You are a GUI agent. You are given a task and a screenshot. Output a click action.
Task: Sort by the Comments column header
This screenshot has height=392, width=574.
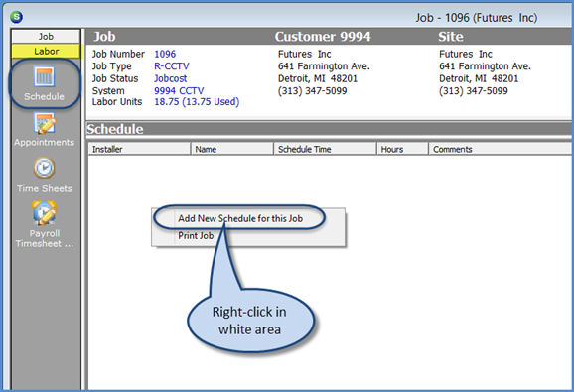[x=500, y=149]
